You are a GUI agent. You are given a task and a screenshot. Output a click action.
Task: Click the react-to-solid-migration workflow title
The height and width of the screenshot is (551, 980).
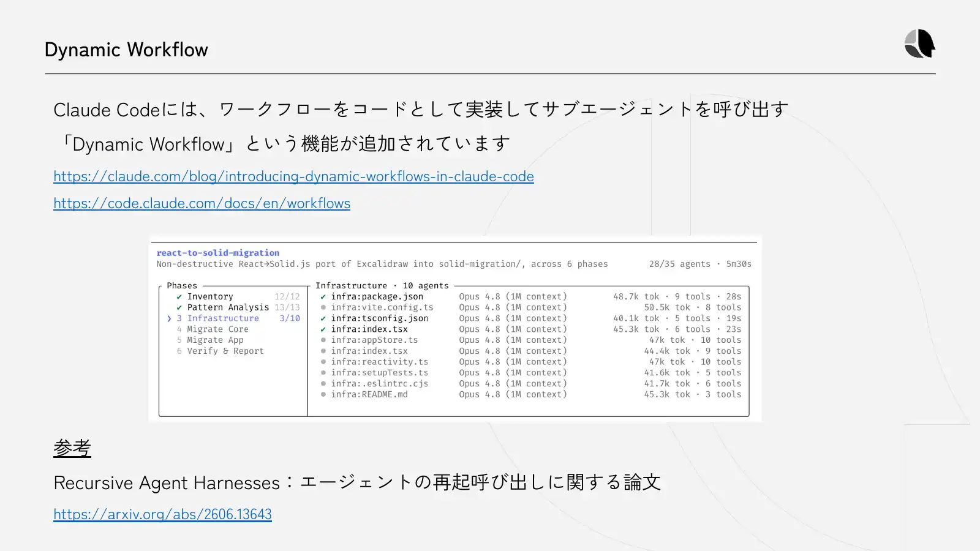(x=217, y=253)
